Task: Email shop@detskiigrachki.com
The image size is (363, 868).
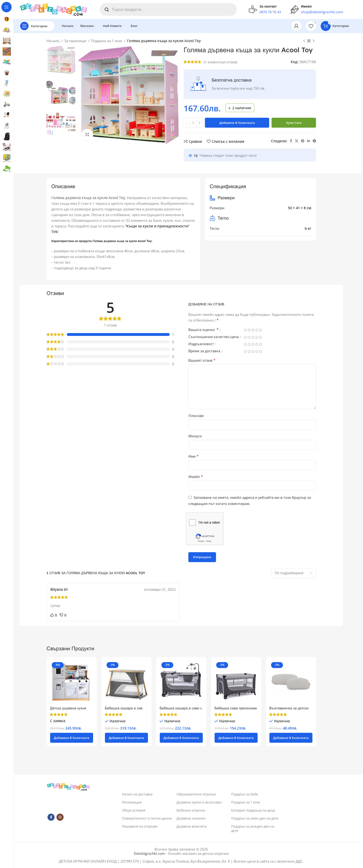Action: [x=322, y=12]
